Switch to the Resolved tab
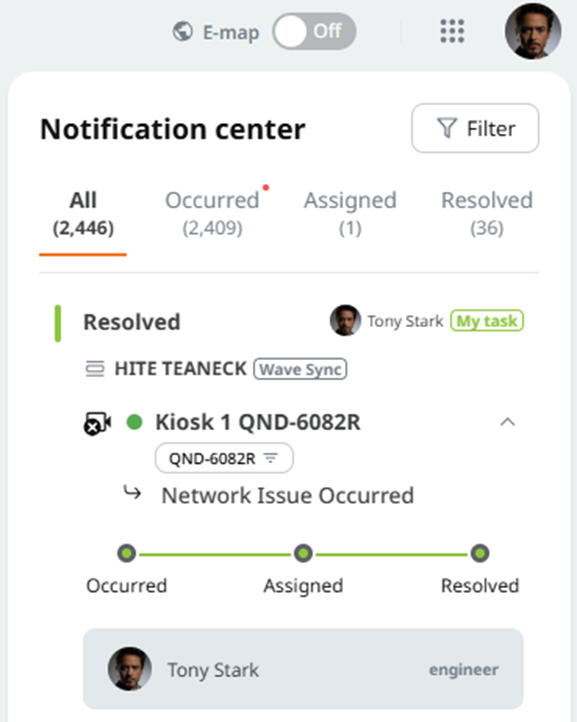This screenshot has width=577, height=722. tap(487, 214)
